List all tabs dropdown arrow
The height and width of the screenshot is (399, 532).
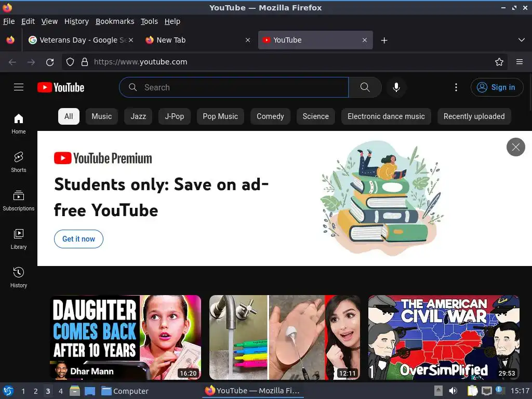click(522, 40)
